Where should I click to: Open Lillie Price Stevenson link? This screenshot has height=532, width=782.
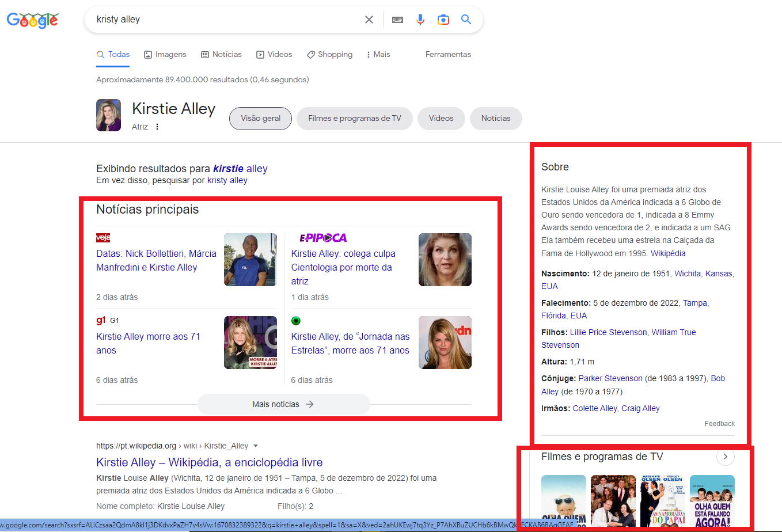tap(609, 332)
